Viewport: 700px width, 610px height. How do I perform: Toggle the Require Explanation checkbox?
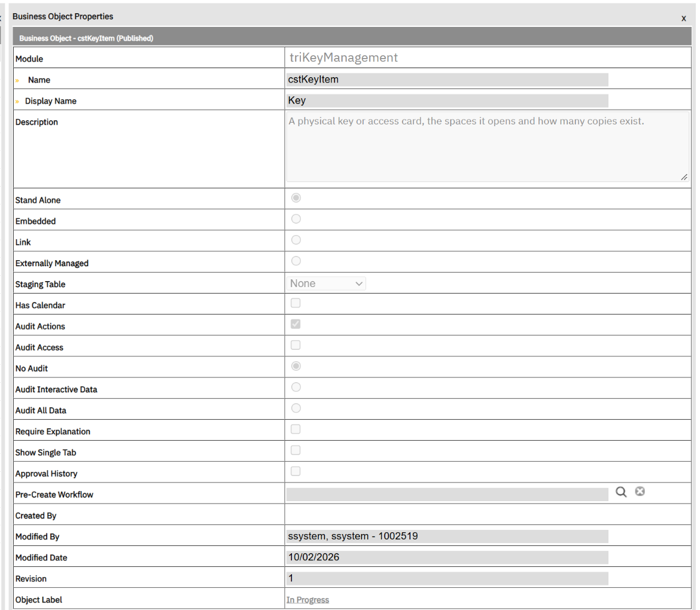(x=296, y=429)
